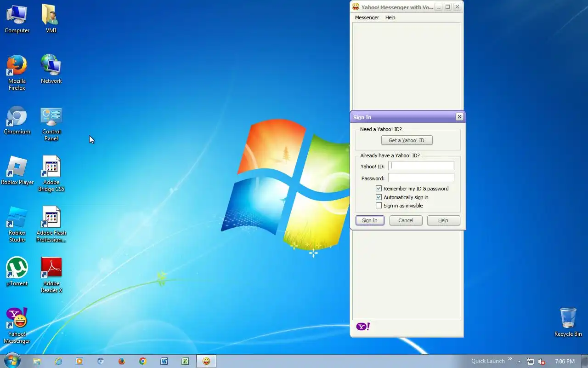588x368 pixels.
Task: Click the Chromium taskbar icon
Action: [101, 361]
